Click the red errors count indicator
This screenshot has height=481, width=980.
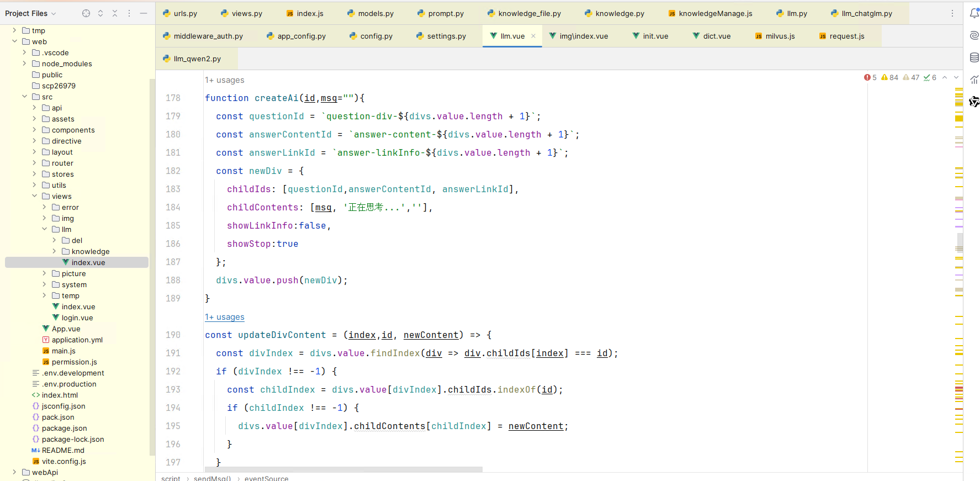pos(870,77)
